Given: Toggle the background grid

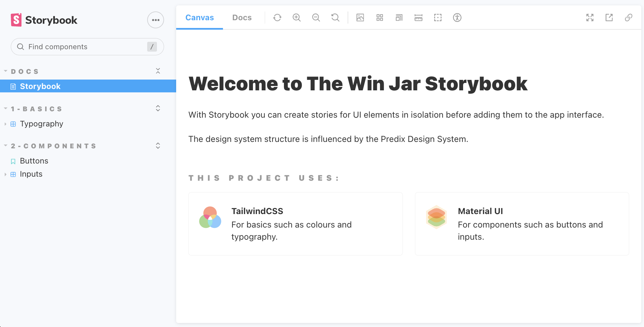Looking at the screenshot, I should 380,18.
